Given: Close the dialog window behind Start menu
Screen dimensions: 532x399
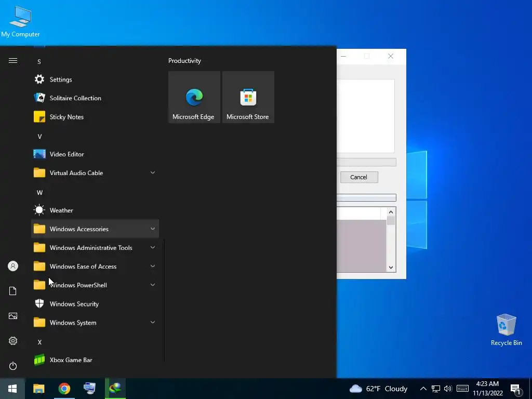Looking at the screenshot, I should point(391,56).
